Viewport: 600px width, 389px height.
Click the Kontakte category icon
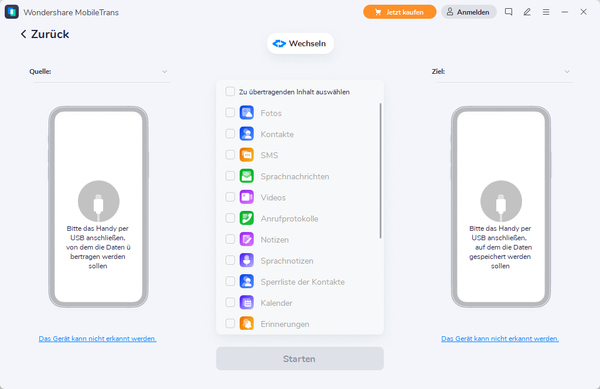tap(247, 134)
